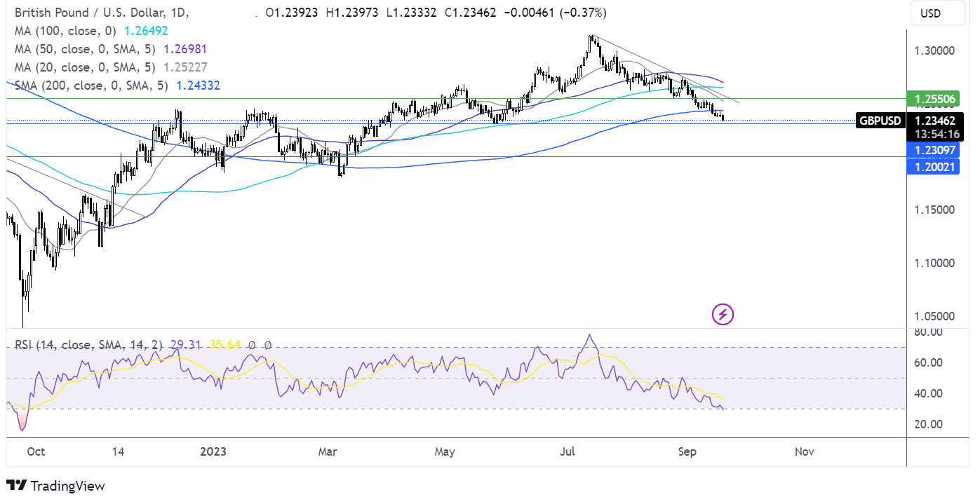
Task: Click the purple lightning bolt event icon
Action: (x=723, y=315)
